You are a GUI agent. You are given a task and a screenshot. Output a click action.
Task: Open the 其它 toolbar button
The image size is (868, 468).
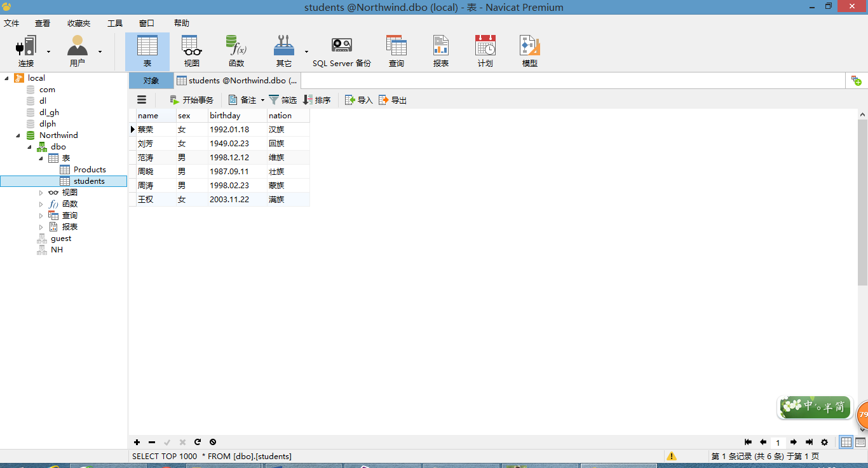[x=284, y=52]
